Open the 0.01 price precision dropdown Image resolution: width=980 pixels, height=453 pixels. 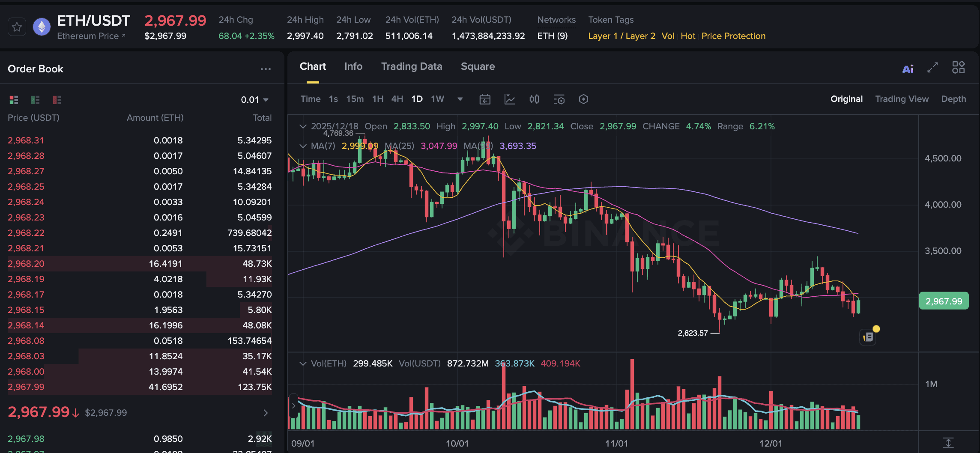pos(254,99)
